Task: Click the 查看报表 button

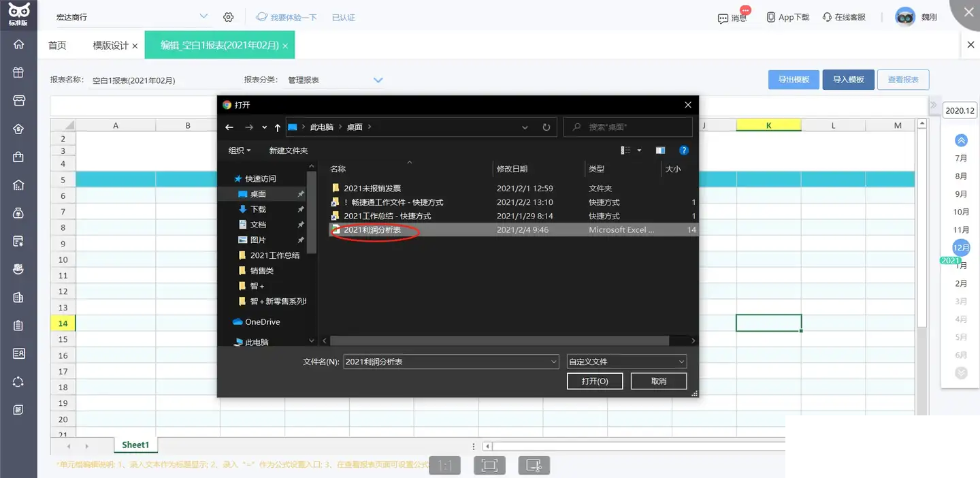Action: coord(903,80)
